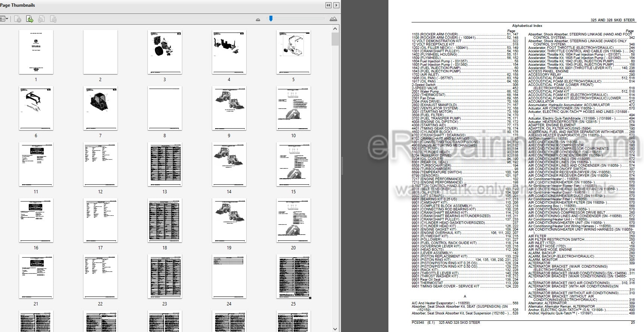
Task: Select page 23 thumbnail
Action: [165, 276]
